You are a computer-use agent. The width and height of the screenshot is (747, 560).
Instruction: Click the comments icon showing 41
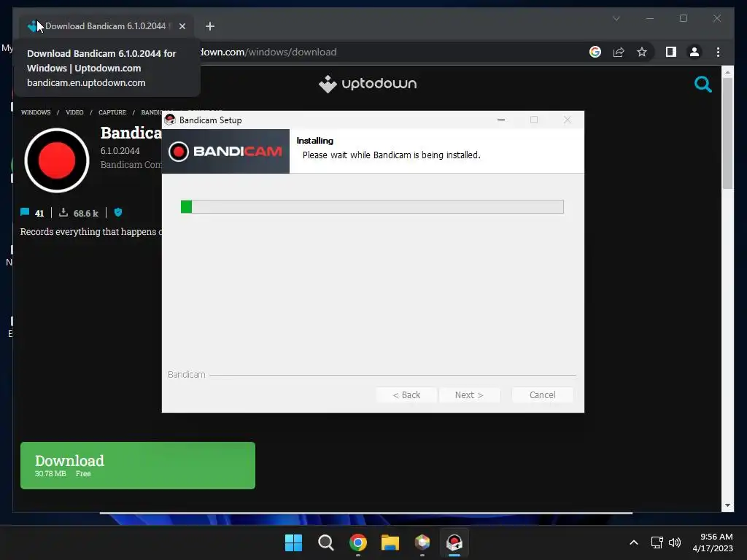coord(26,212)
